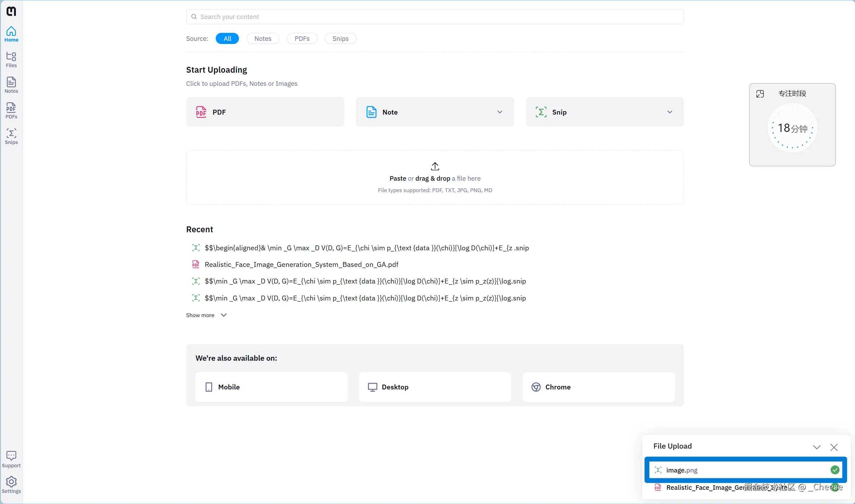Click the PDF upload button
The image size is (855, 504).
point(265,112)
